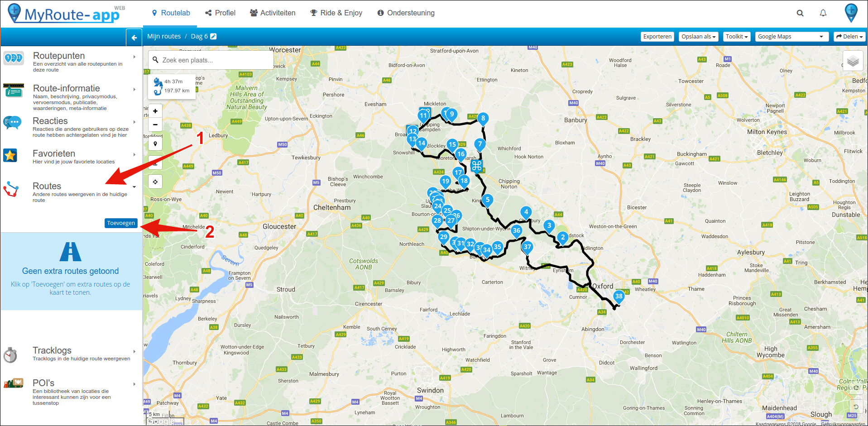The height and width of the screenshot is (426, 868).
Task: Select waypoint 37 on the route
Action: coord(527,247)
